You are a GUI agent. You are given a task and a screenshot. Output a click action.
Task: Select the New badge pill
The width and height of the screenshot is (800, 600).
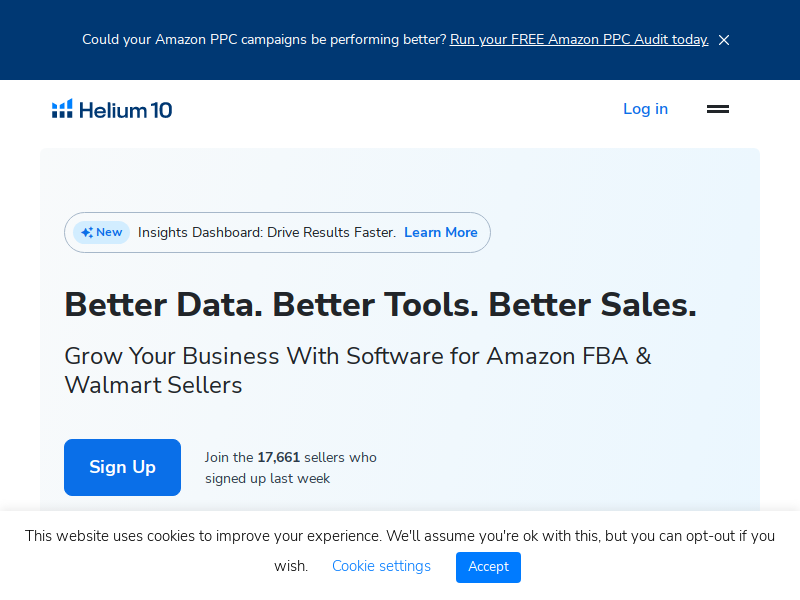click(101, 233)
